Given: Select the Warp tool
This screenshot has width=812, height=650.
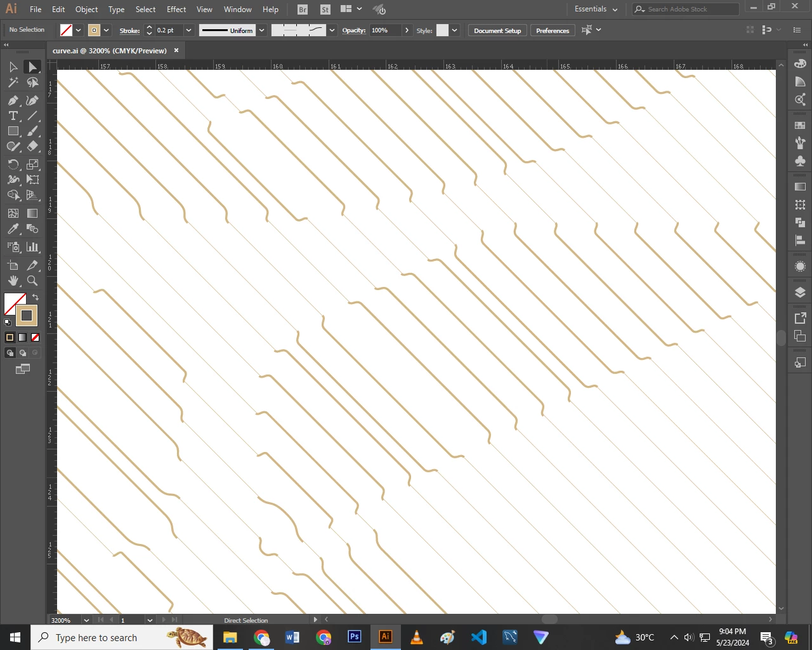Looking at the screenshot, I should coord(13,180).
